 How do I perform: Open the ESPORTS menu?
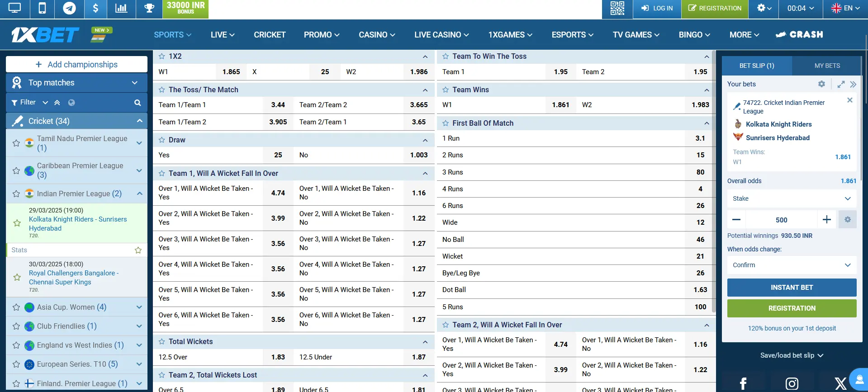pos(572,35)
